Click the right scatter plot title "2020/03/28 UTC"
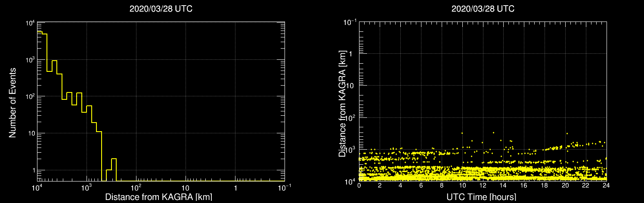 click(483, 9)
